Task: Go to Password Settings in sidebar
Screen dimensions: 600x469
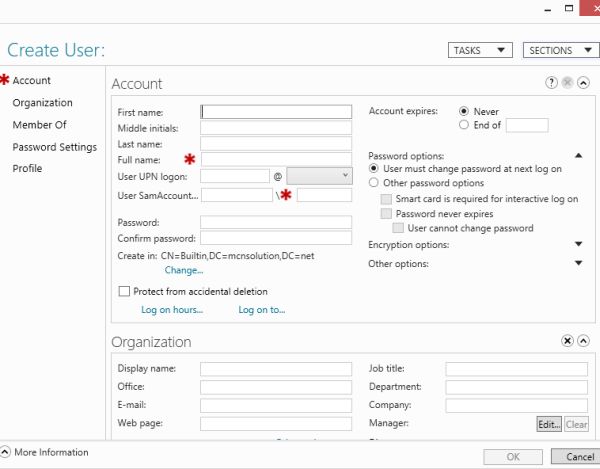Action: [55, 147]
